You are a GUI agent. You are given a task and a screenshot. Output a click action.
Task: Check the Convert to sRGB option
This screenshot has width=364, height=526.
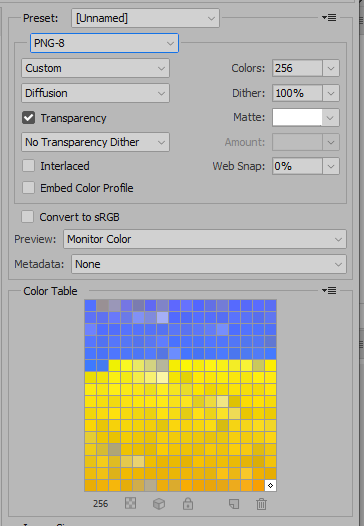[28, 217]
